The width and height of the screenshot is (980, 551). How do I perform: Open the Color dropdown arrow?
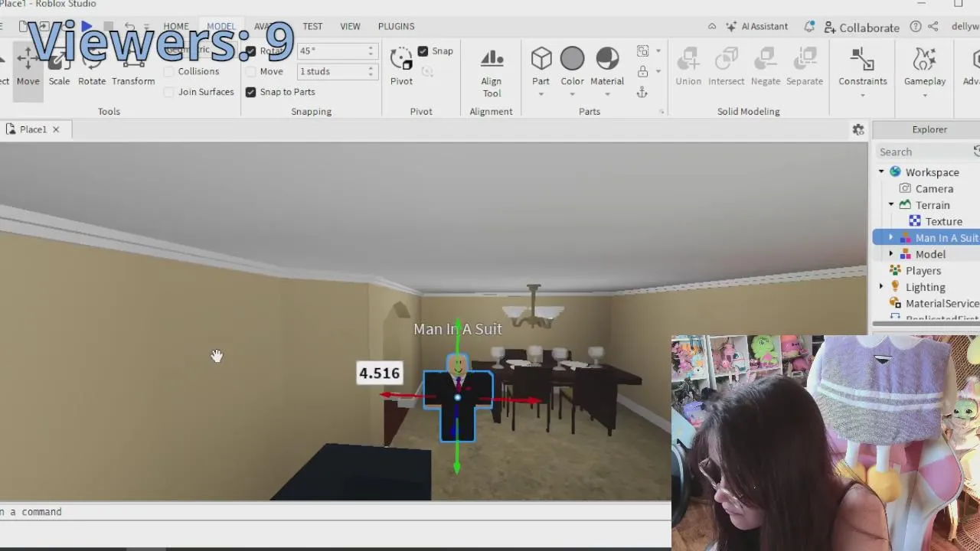click(x=572, y=94)
